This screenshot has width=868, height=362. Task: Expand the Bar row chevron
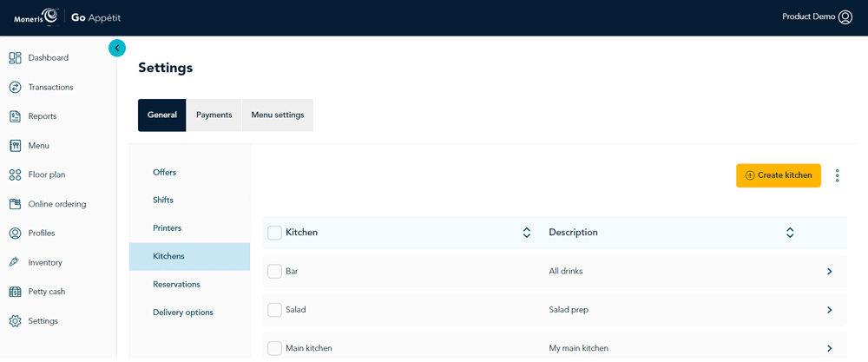(829, 272)
